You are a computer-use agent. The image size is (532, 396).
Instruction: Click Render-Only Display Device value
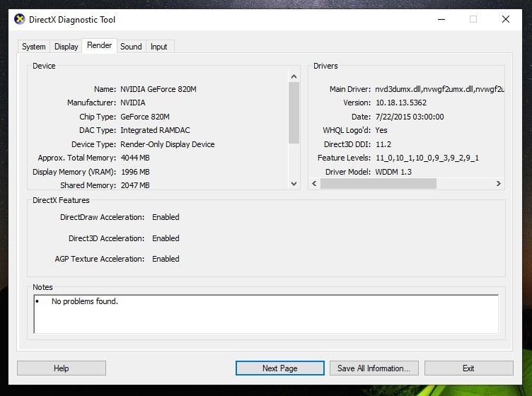[168, 144]
